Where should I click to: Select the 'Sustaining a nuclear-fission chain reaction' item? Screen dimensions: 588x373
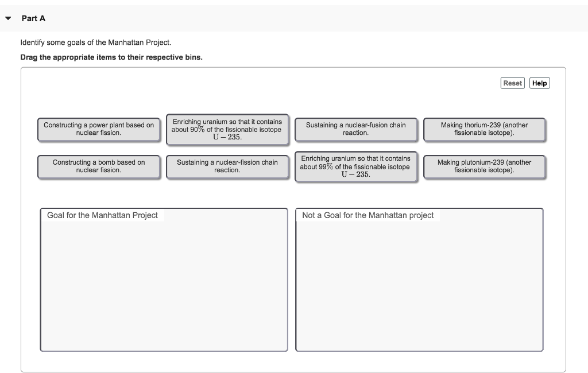click(x=227, y=166)
